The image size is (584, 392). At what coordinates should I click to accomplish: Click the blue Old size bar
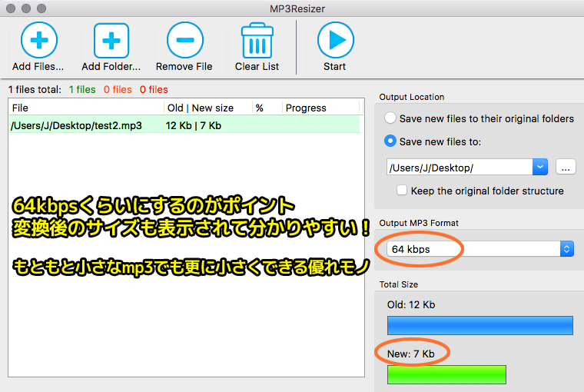[479, 325]
